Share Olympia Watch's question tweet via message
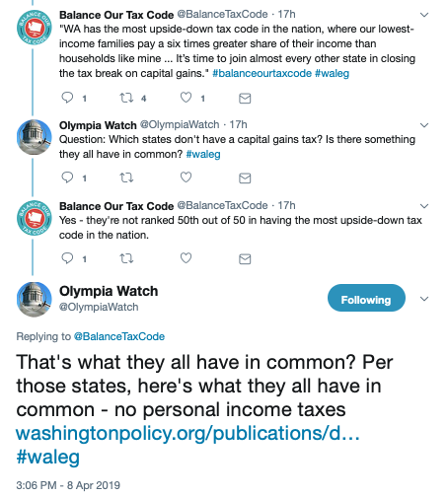 (245, 178)
